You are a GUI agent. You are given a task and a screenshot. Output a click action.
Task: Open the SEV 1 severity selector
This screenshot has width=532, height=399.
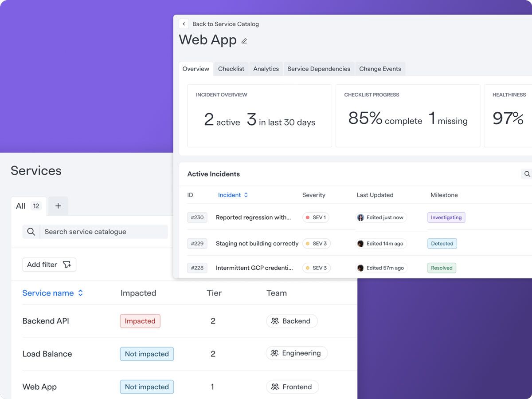pyautogui.click(x=316, y=217)
